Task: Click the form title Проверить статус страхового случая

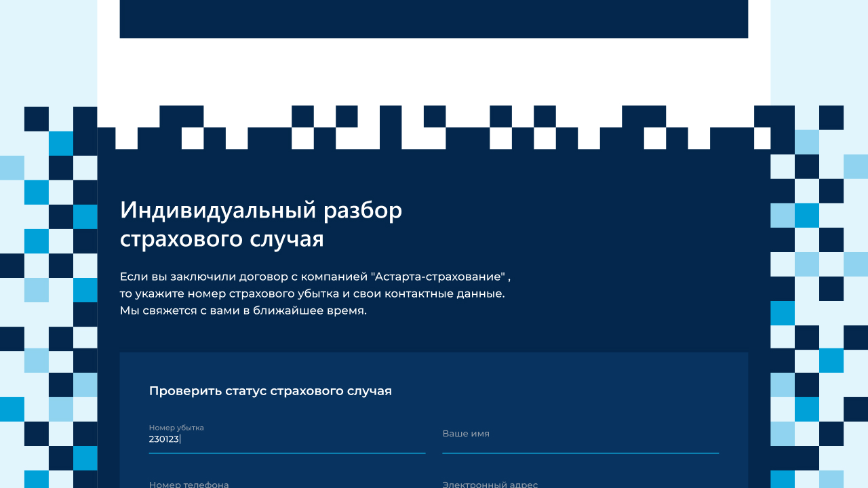Action: (x=271, y=390)
